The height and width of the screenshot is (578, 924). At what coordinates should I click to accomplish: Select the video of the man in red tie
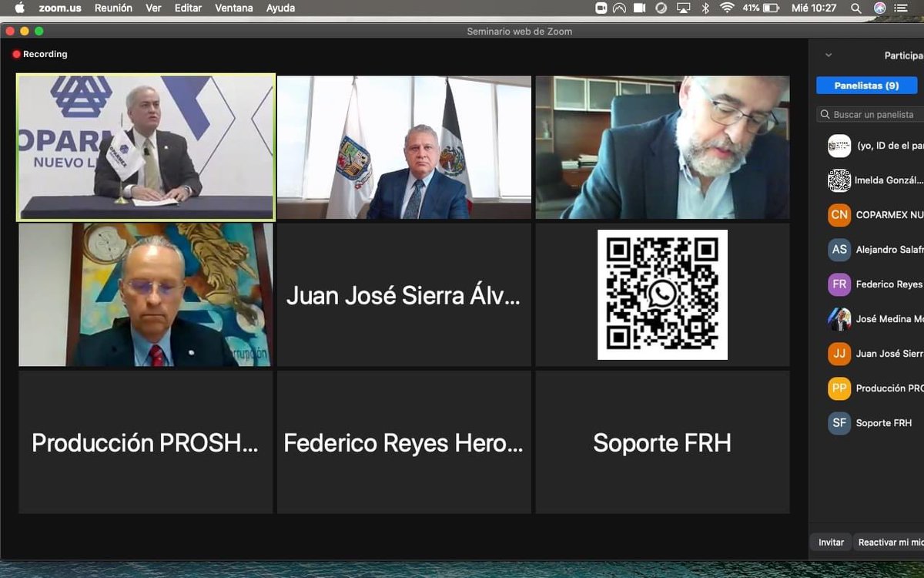[146, 294]
